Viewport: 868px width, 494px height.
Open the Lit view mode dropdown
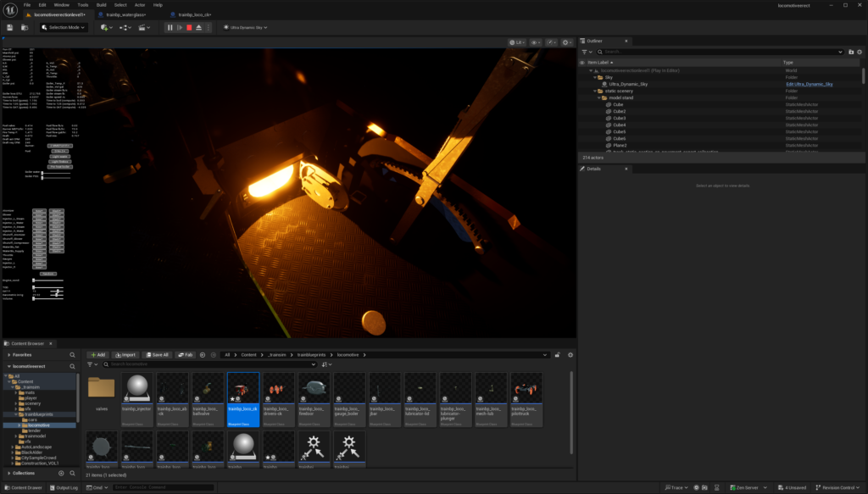pyautogui.click(x=517, y=42)
